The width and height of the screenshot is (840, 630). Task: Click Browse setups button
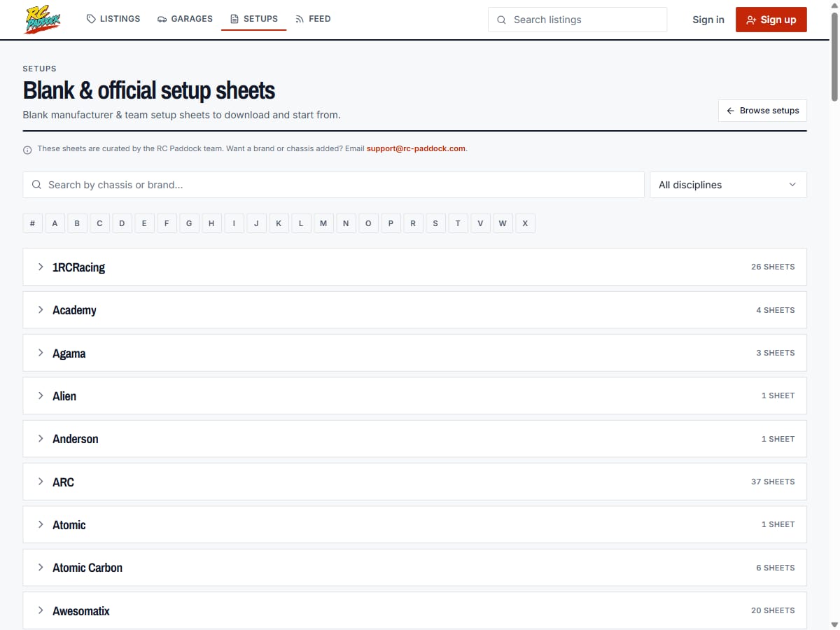762,111
